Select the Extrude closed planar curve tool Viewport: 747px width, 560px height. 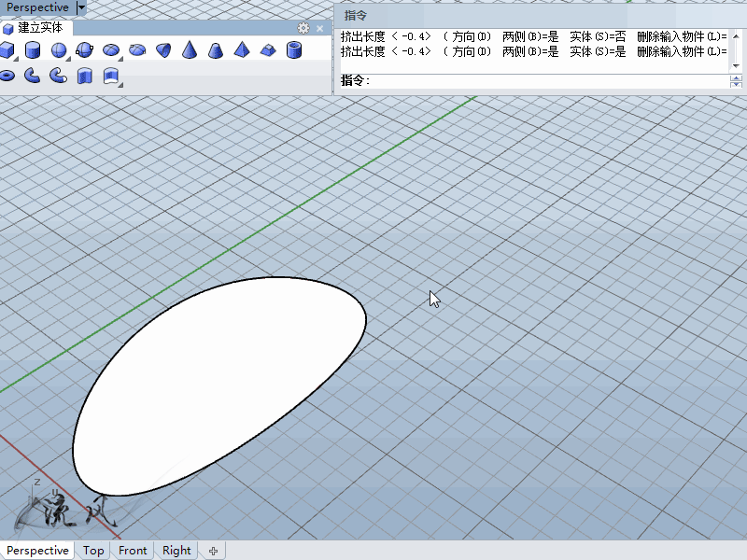84,76
